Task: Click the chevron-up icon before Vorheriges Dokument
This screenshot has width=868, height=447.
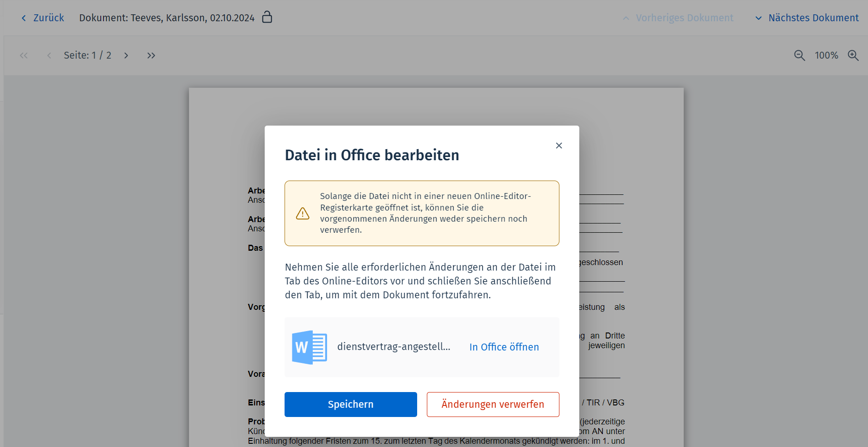Action: coord(626,18)
